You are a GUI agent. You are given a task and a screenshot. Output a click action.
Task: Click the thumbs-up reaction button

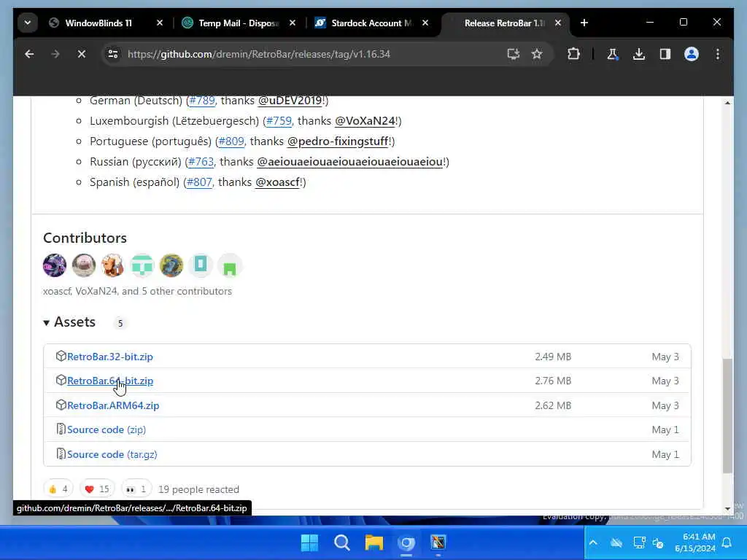coord(58,489)
